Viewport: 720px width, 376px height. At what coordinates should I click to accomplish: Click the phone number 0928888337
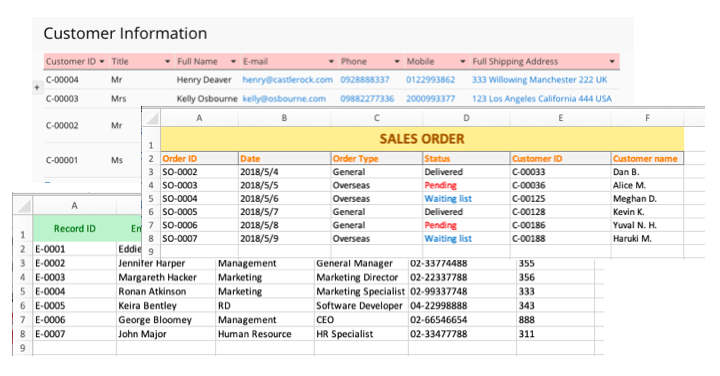click(365, 80)
